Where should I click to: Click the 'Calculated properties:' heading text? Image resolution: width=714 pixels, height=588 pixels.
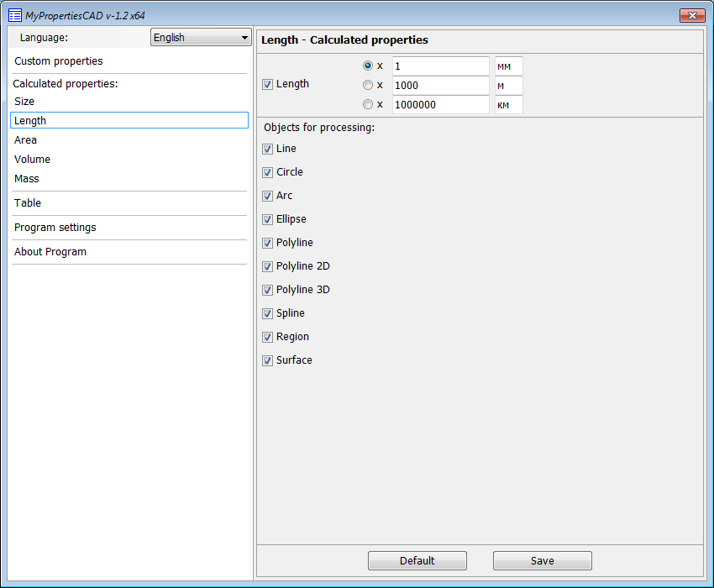pos(66,84)
